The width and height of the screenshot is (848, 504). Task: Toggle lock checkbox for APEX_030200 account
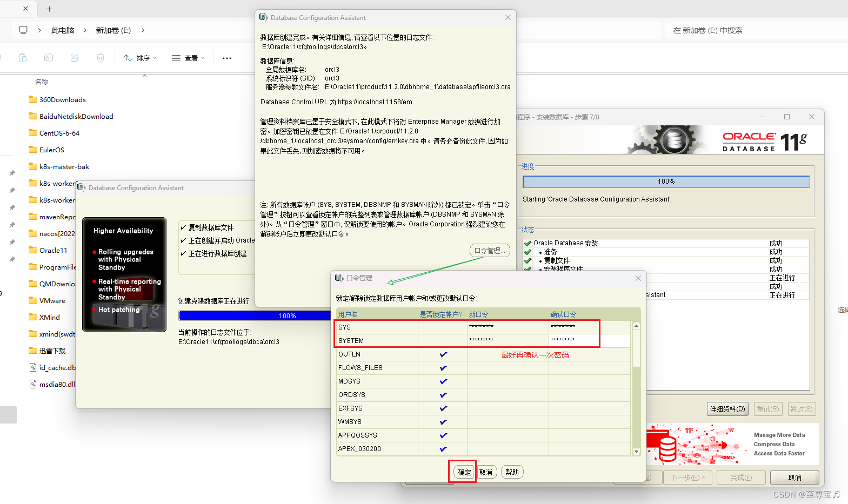443,449
